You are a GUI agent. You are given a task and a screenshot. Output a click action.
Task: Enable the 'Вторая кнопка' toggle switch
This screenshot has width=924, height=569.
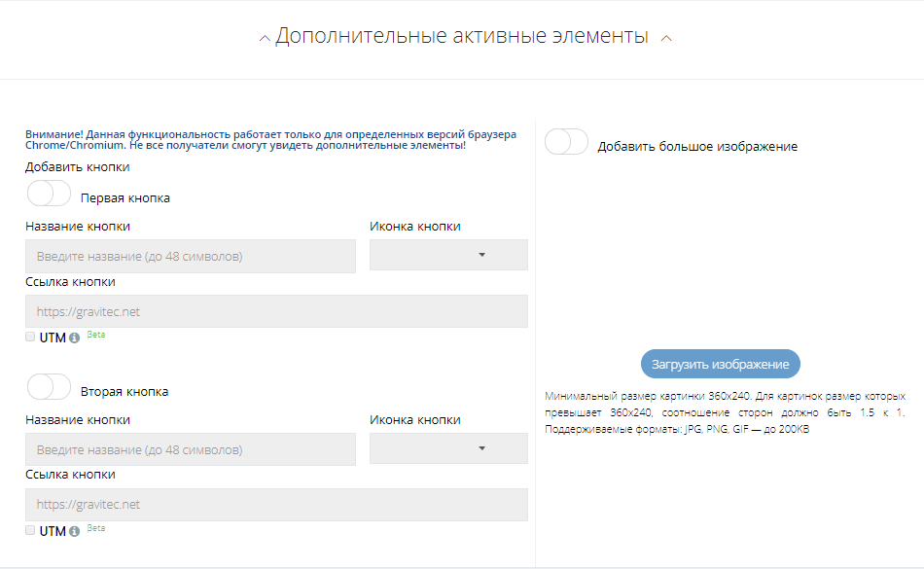49,387
